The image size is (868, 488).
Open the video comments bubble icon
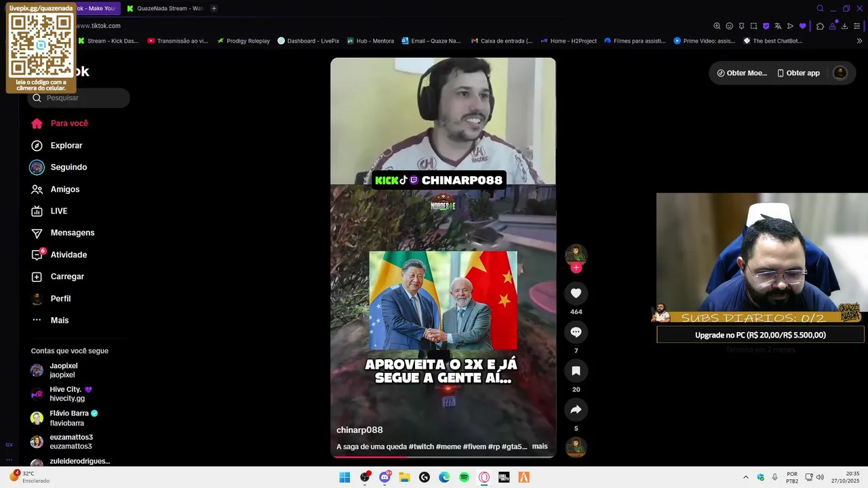tap(576, 332)
